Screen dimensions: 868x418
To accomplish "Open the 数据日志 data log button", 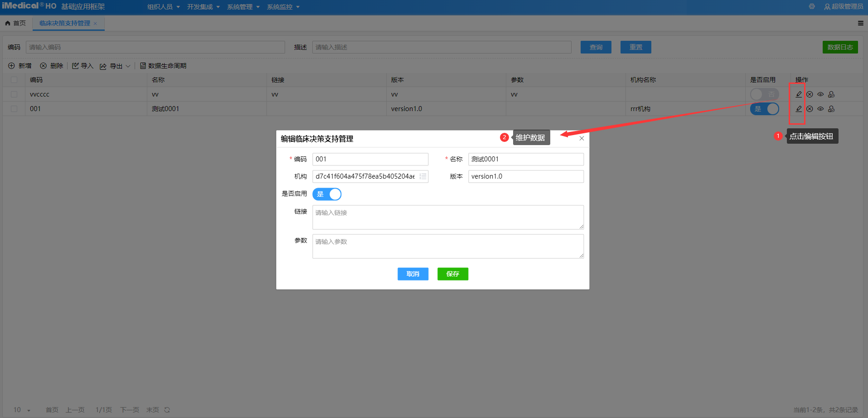I will coord(840,47).
